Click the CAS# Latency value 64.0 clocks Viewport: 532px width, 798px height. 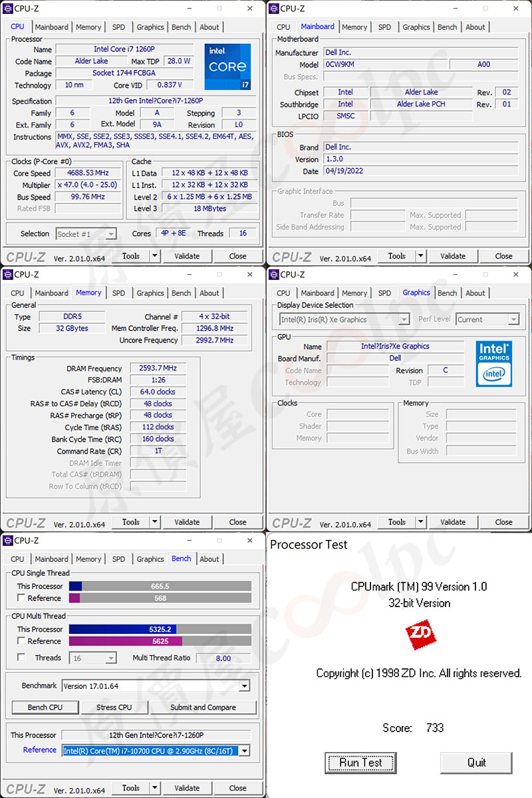pyautogui.click(x=158, y=392)
